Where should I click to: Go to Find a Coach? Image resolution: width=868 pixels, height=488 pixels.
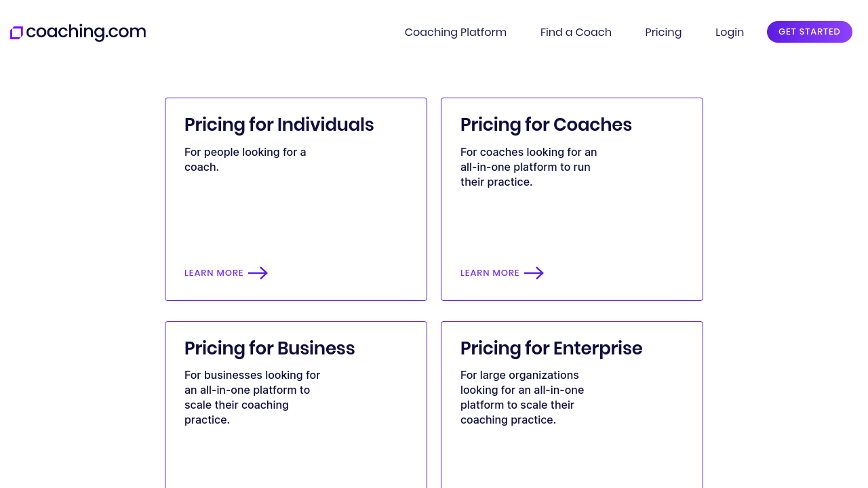(576, 32)
